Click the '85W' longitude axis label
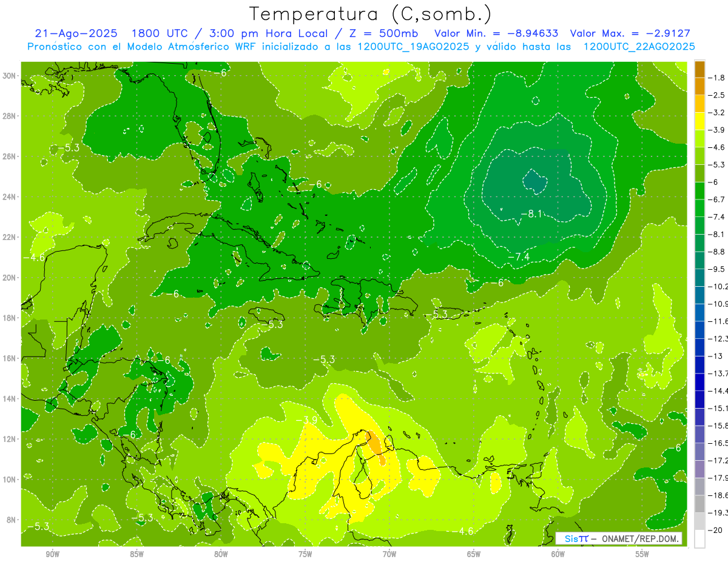The width and height of the screenshot is (728, 562). [137, 554]
